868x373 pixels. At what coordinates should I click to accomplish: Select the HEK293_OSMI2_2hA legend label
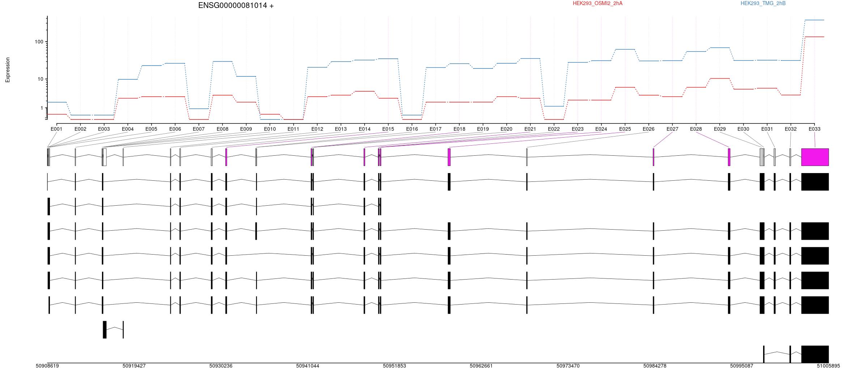coord(597,3)
